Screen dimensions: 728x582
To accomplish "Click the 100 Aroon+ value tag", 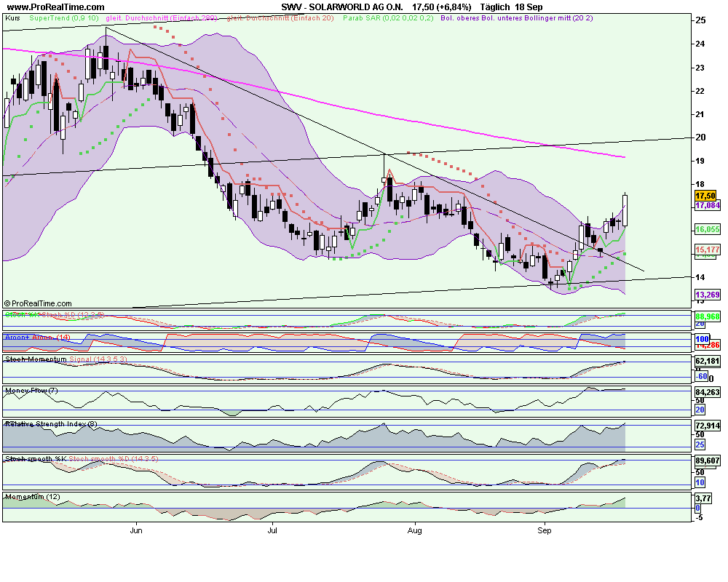I will click(702, 339).
